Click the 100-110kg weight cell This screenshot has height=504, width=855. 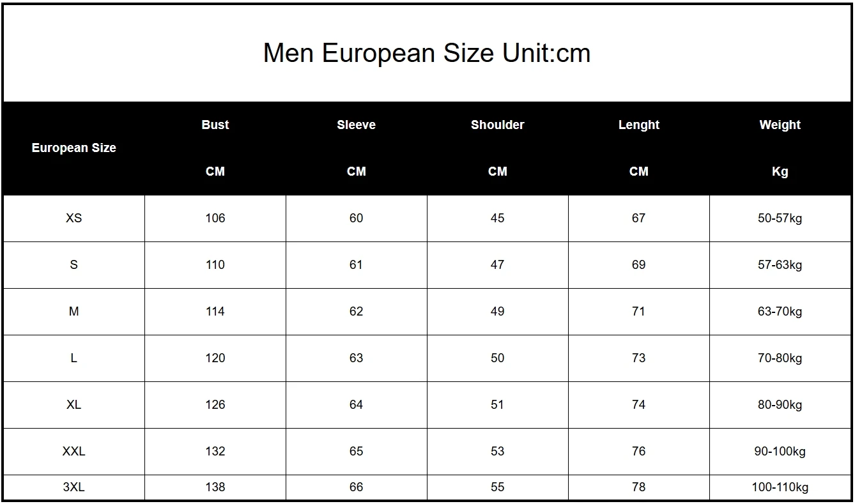pos(780,487)
